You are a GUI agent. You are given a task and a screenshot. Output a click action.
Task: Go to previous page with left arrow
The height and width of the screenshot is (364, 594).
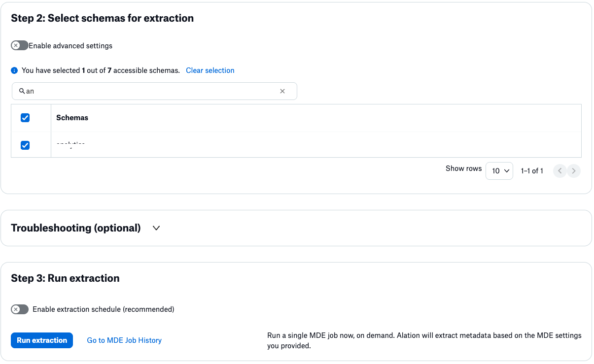pyautogui.click(x=559, y=171)
